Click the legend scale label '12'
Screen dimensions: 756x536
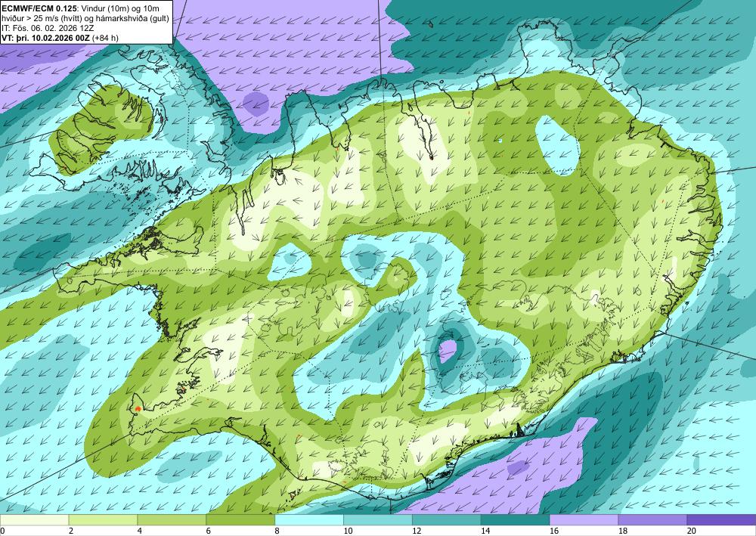tap(417, 531)
